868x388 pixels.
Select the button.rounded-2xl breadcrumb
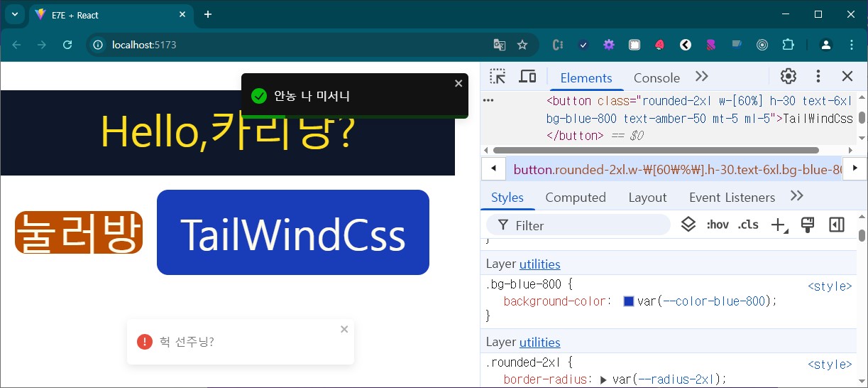[x=676, y=169]
